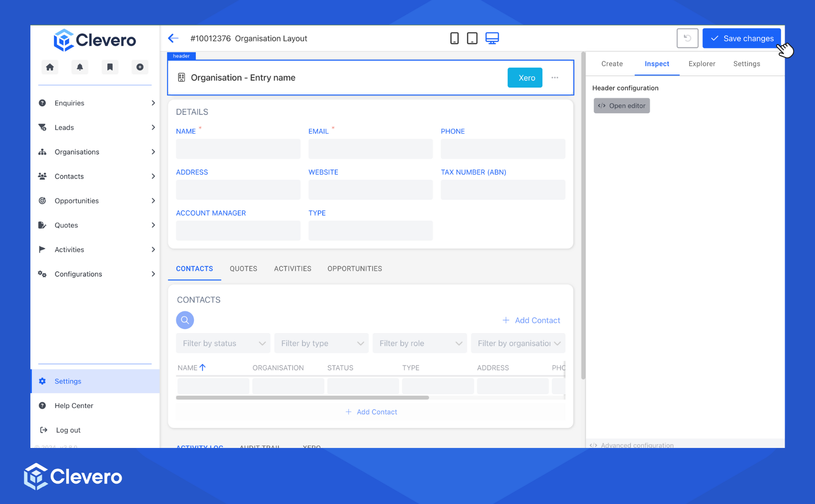Click the EMAIL input field
The width and height of the screenshot is (815, 504).
[371, 149]
